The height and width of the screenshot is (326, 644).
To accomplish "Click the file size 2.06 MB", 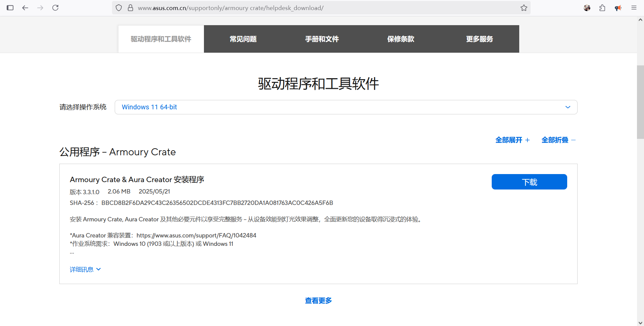I will pyautogui.click(x=119, y=192).
